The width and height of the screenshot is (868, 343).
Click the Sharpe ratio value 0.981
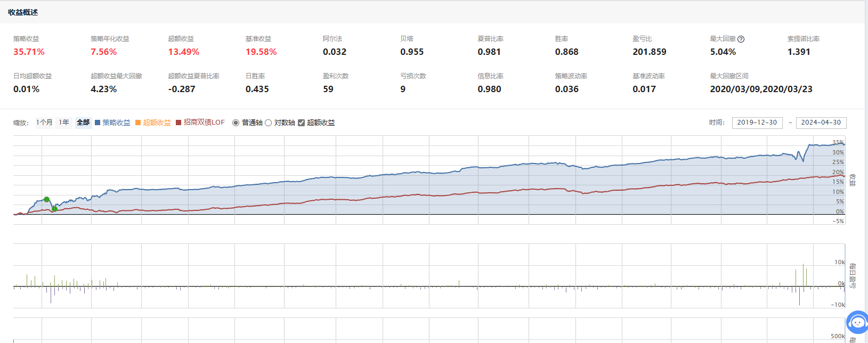tap(489, 52)
